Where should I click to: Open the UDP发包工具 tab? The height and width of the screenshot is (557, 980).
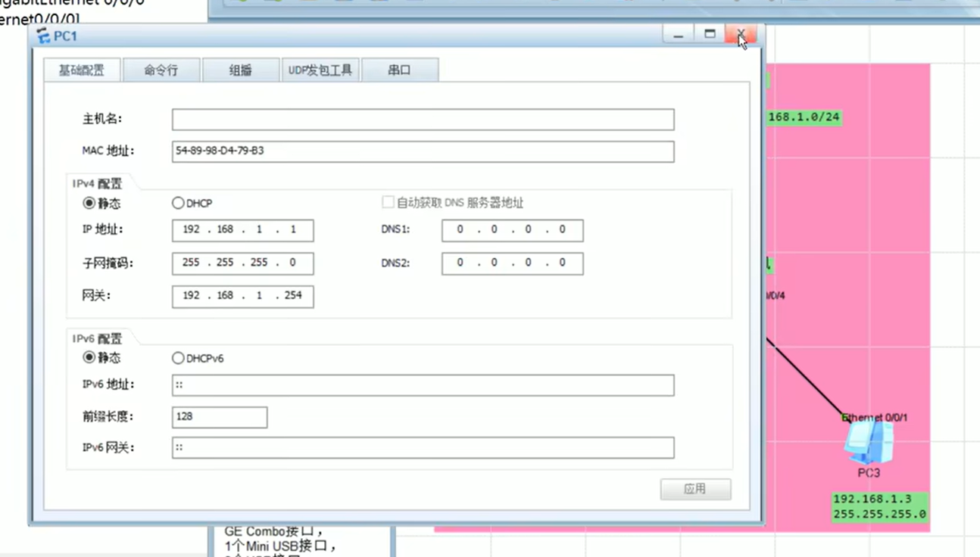click(x=320, y=70)
